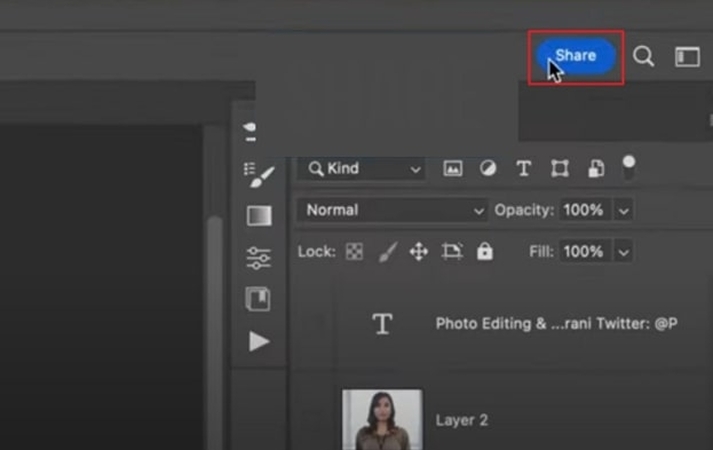Select the Layer 2 layer name
This screenshot has height=450, width=713.
(x=462, y=420)
